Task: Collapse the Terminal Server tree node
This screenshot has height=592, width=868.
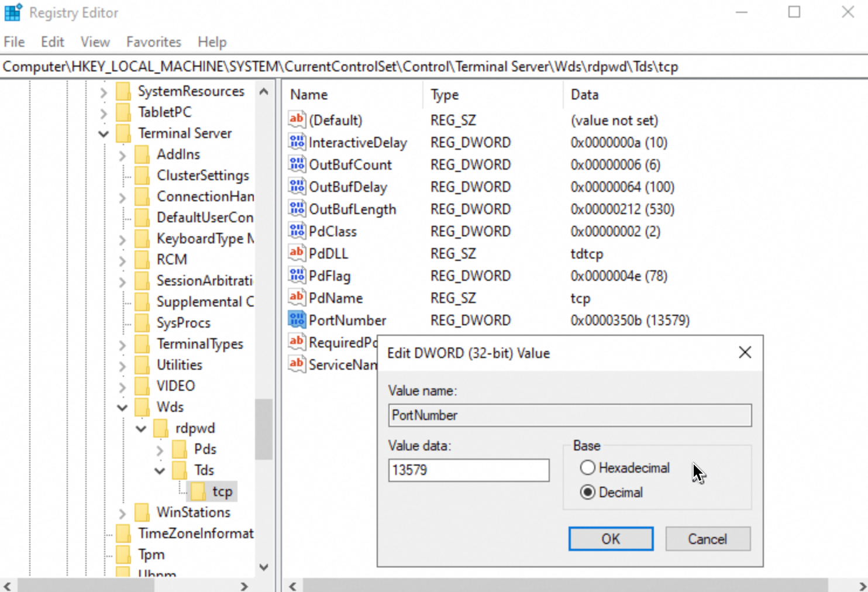Action: pos(104,133)
